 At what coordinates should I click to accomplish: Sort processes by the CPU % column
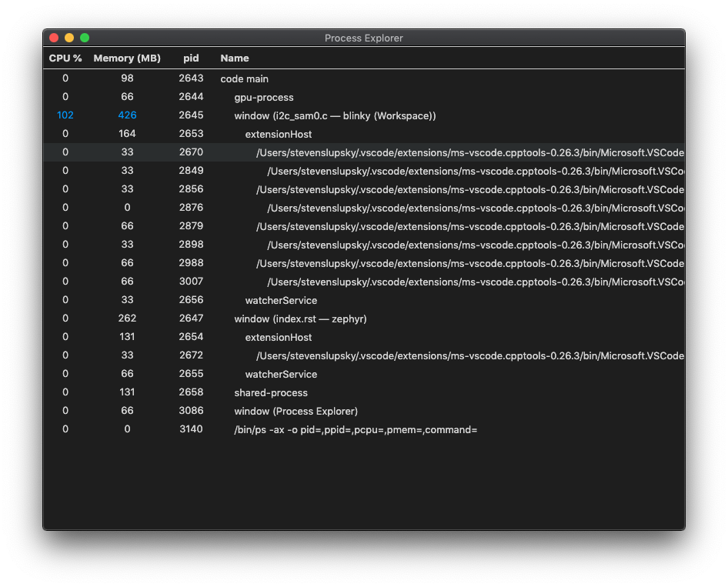click(x=64, y=58)
